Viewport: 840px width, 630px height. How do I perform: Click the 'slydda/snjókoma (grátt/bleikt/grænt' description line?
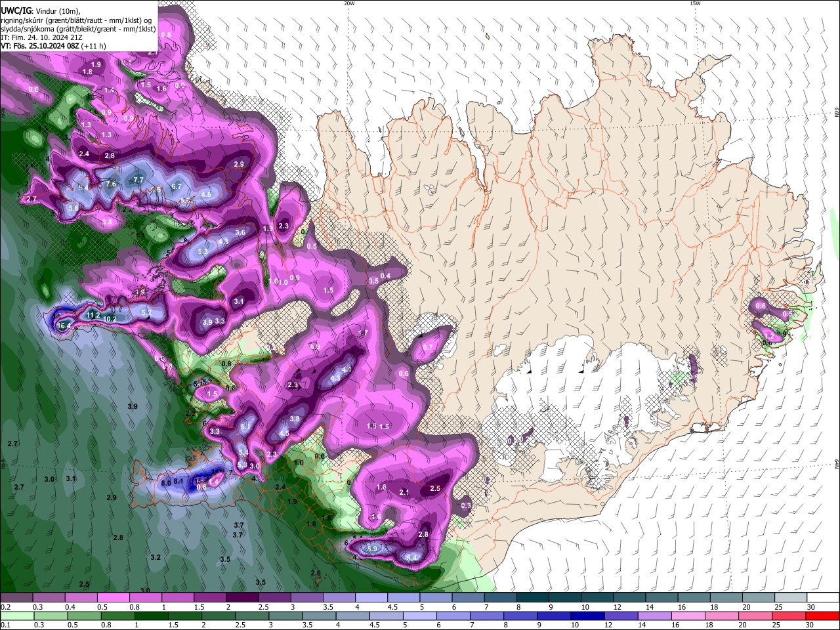point(78,29)
